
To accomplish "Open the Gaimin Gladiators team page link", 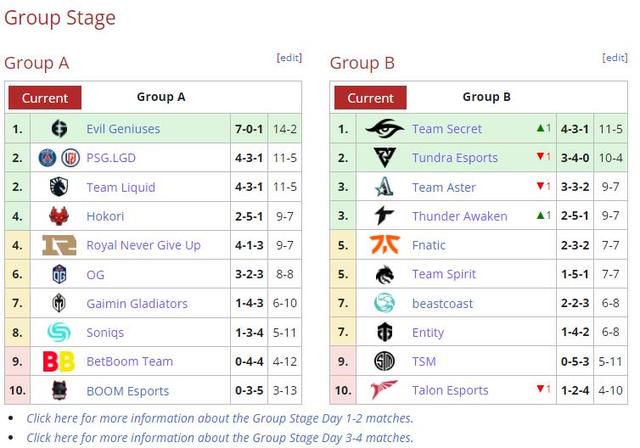I will click(137, 304).
